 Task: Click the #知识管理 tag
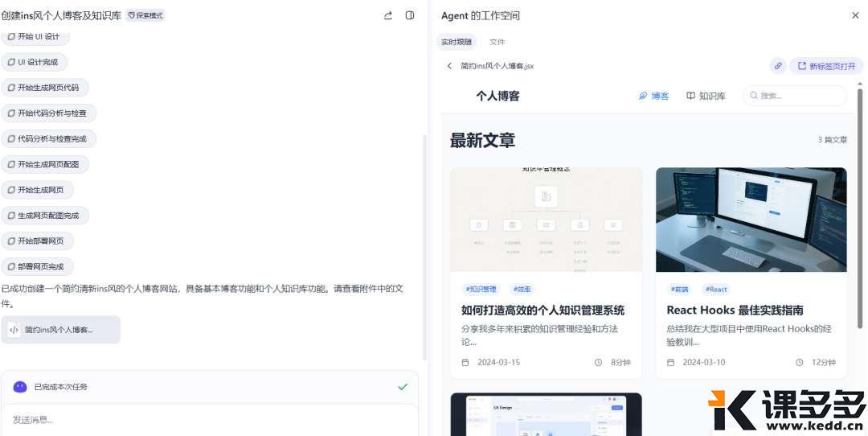(481, 289)
